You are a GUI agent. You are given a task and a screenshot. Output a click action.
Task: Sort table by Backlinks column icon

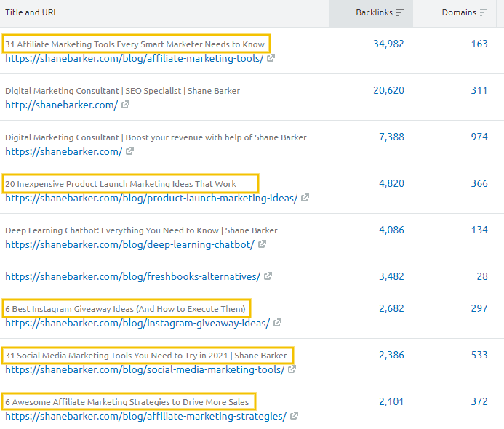[x=400, y=13]
